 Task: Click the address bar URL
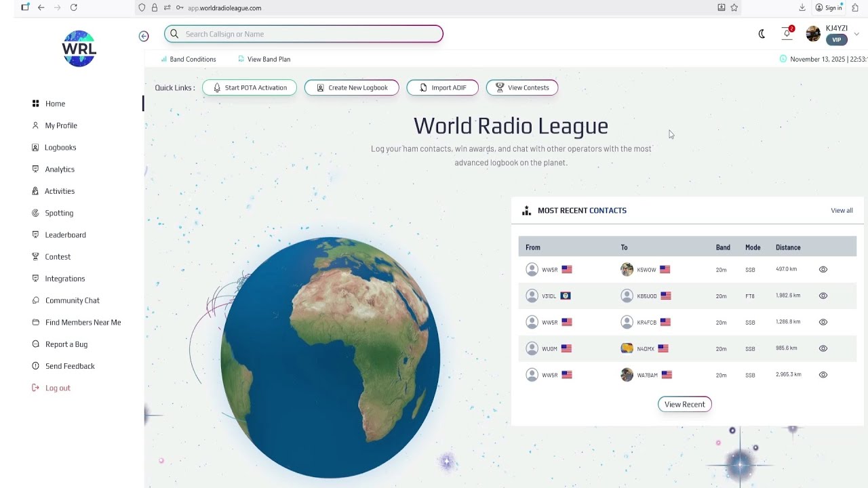[224, 8]
